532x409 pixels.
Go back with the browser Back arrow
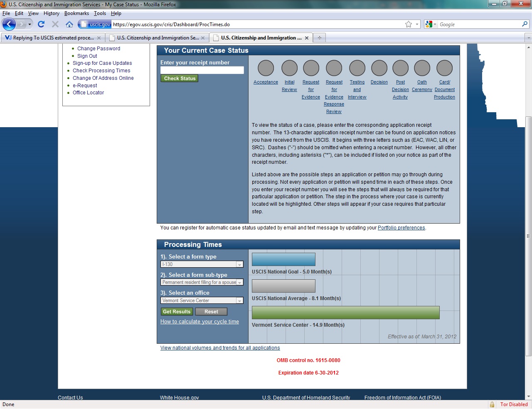tap(9, 24)
